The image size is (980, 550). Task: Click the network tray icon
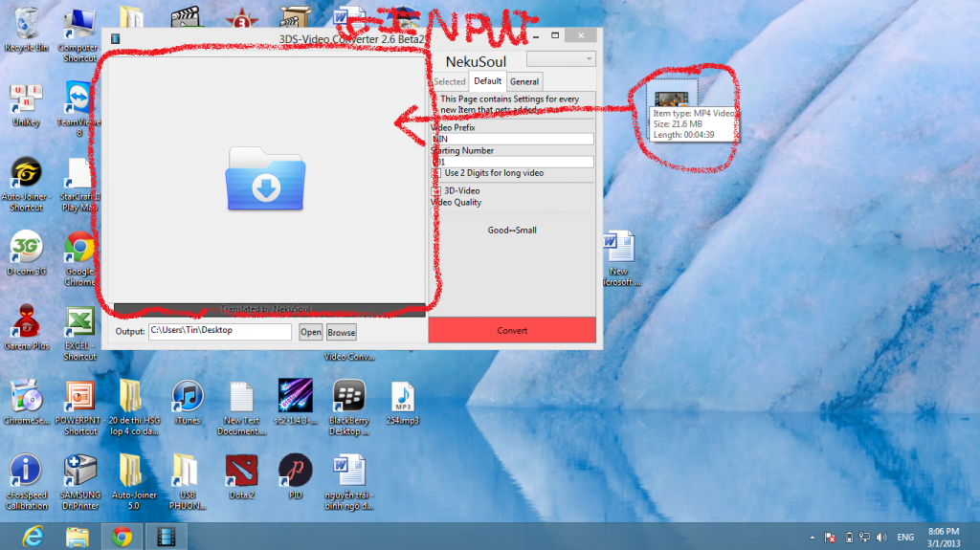pos(864,537)
